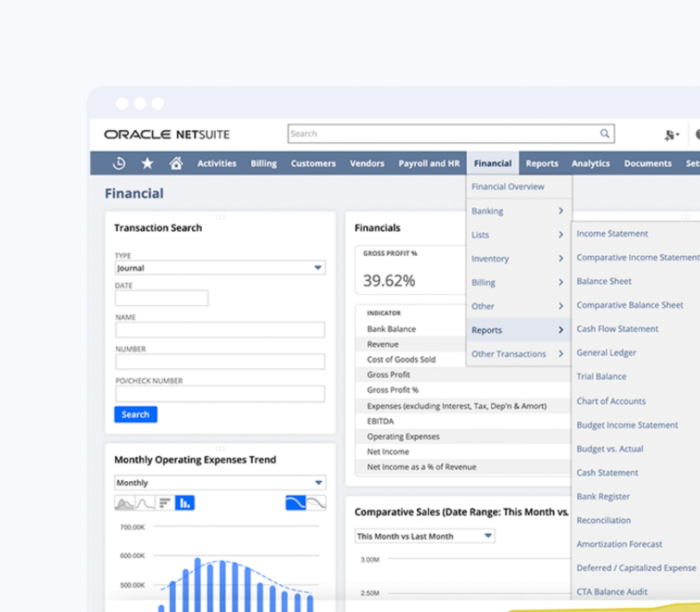The width and height of the screenshot is (700, 612).
Task: Open the Balance Sheet report
Action: click(x=604, y=282)
